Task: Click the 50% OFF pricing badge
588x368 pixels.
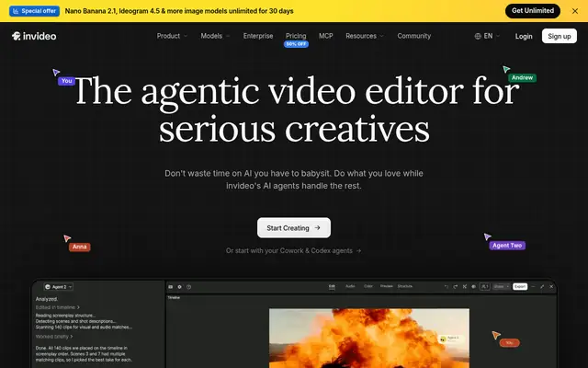Action: pyautogui.click(x=296, y=44)
